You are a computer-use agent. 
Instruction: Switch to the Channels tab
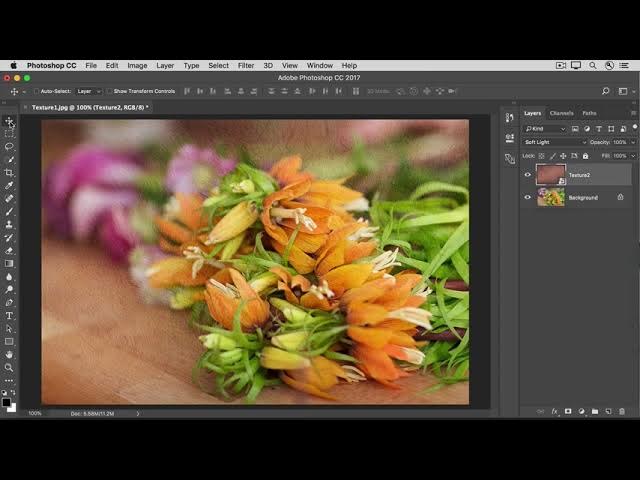[x=561, y=113]
